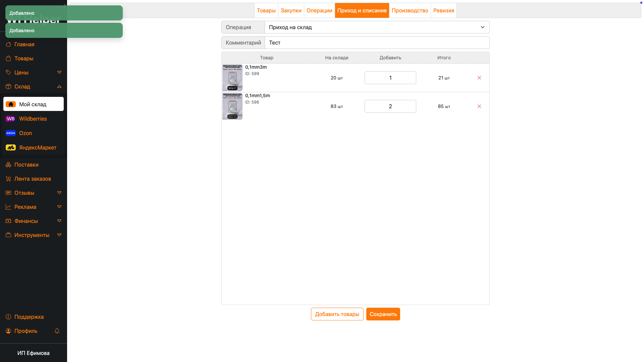
Task: Open the Закупки tab
Action: pyautogui.click(x=291, y=10)
